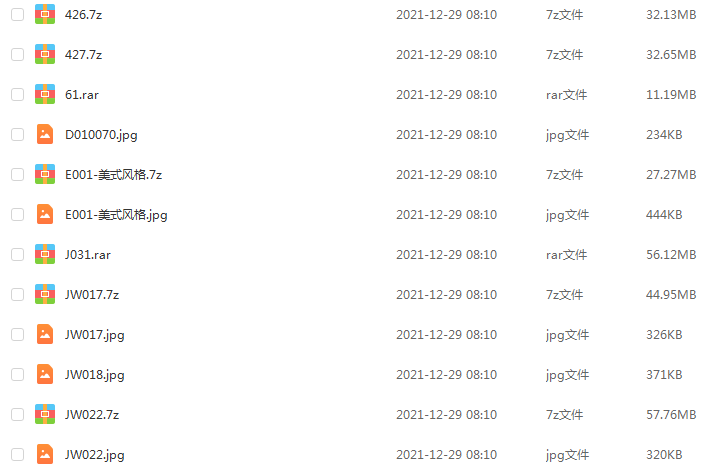Click the 57.76MB size of JW022.7z
Image resolution: width=726 pixels, height=470 pixels.
click(671, 414)
